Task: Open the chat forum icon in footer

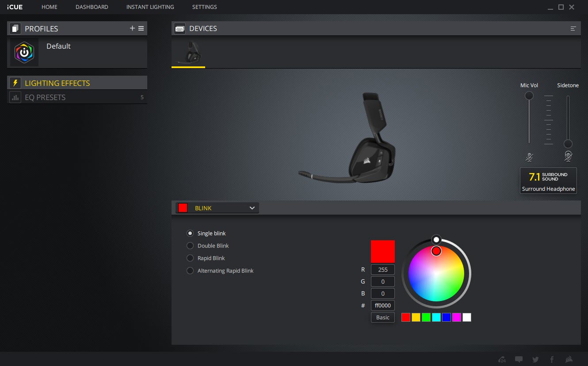Action: point(519,359)
